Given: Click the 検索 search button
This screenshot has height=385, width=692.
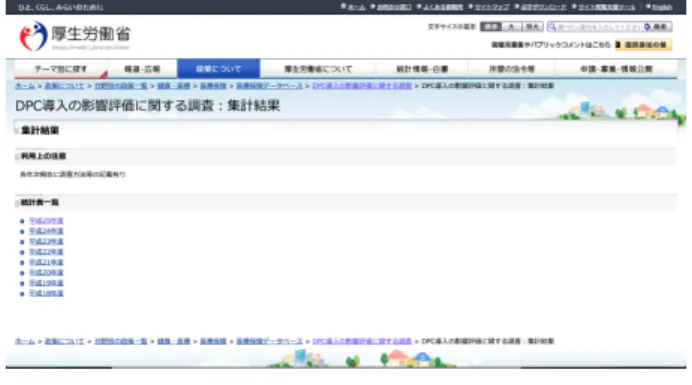Looking at the screenshot, I should point(657,27).
